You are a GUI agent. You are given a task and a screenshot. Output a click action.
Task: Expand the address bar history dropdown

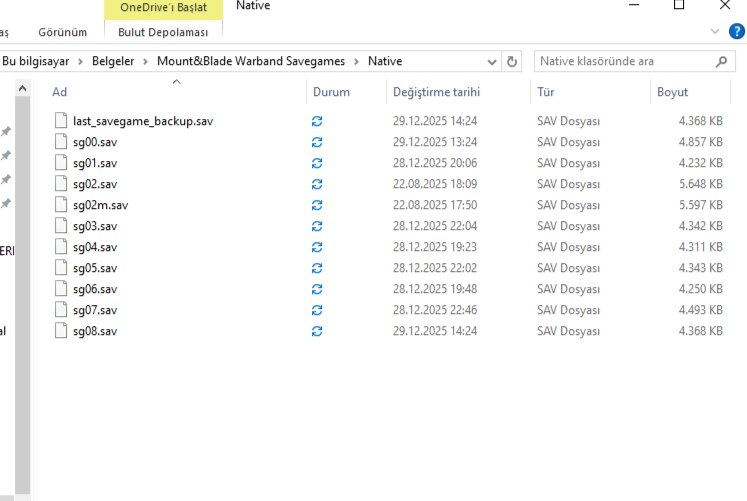[x=492, y=62]
